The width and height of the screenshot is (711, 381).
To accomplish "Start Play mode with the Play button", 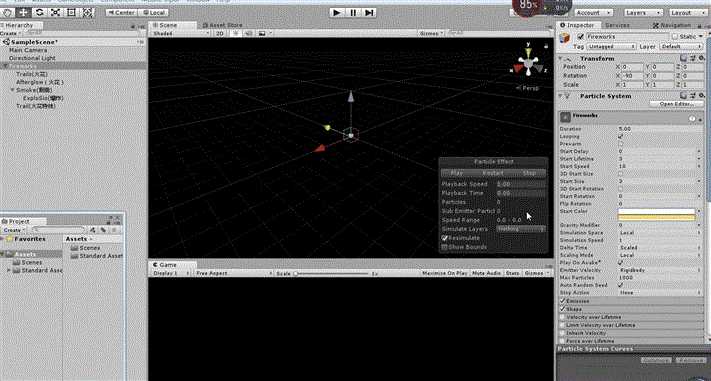I will tap(337, 13).
